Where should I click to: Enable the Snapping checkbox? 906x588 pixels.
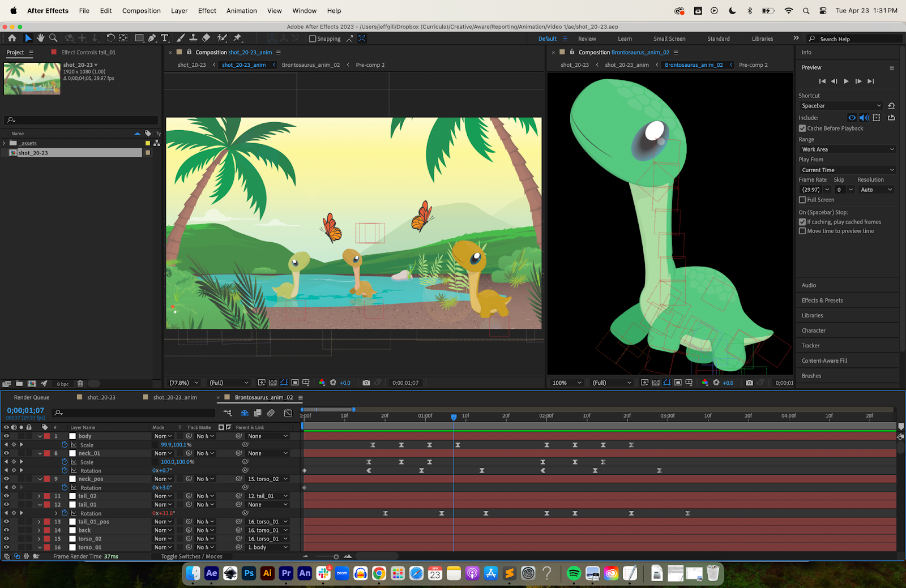pos(313,38)
